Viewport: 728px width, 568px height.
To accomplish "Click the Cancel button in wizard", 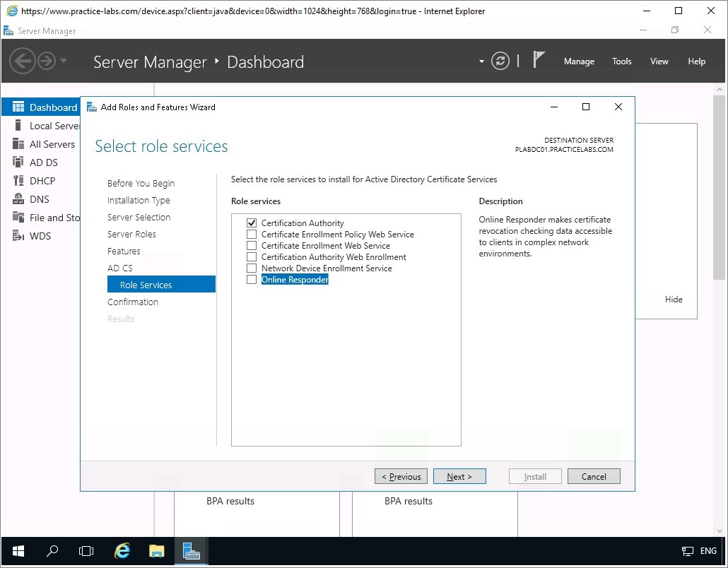I will pos(594,476).
